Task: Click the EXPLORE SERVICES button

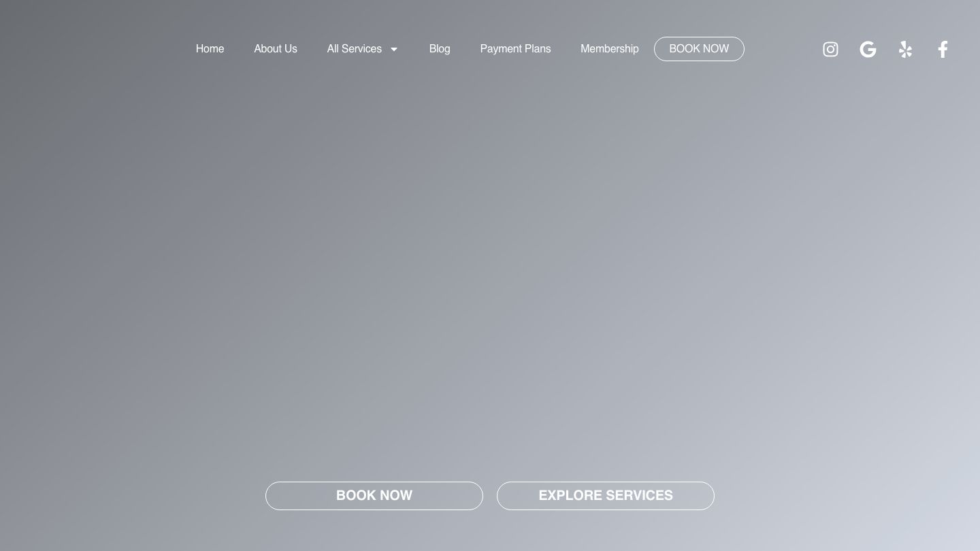Action: click(x=605, y=496)
